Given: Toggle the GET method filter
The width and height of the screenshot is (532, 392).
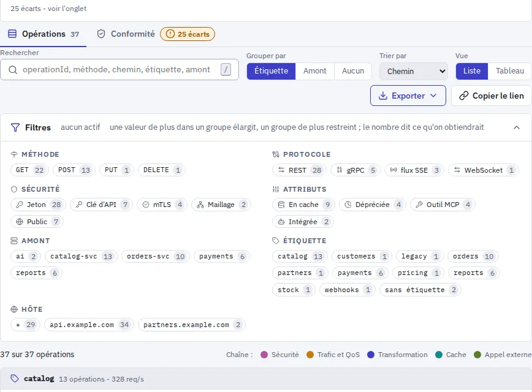Looking at the screenshot, I should point(30,170).
